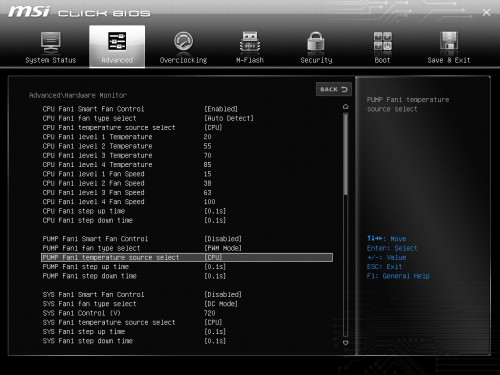Click the 'Advanced\Hardware Monitor' breadcrumb text

78,95
